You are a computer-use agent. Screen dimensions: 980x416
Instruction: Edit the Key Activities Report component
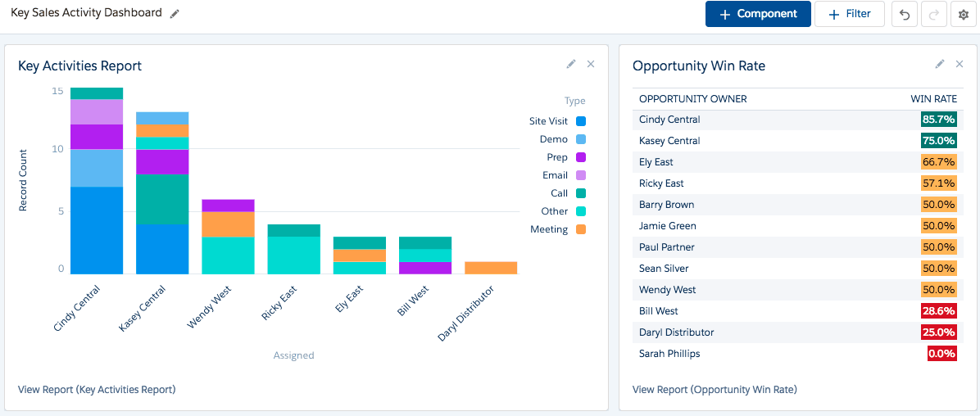(x=571, y=64)
